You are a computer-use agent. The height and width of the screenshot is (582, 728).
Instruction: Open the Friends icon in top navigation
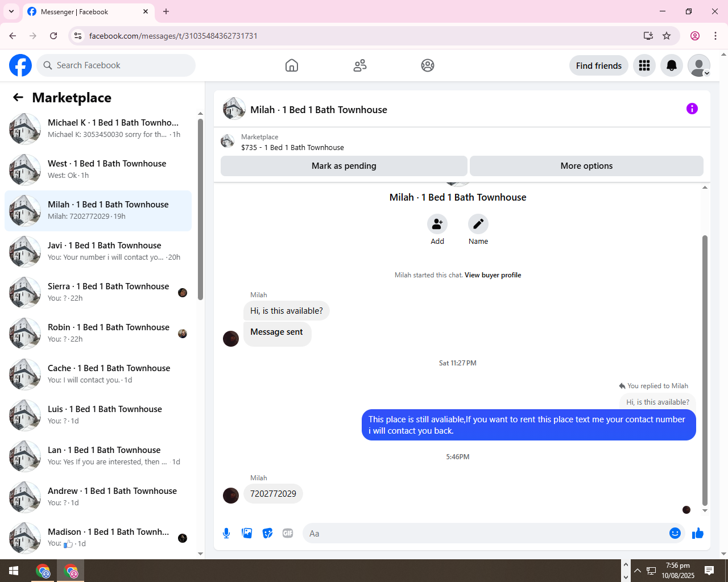tap(360, 65)
